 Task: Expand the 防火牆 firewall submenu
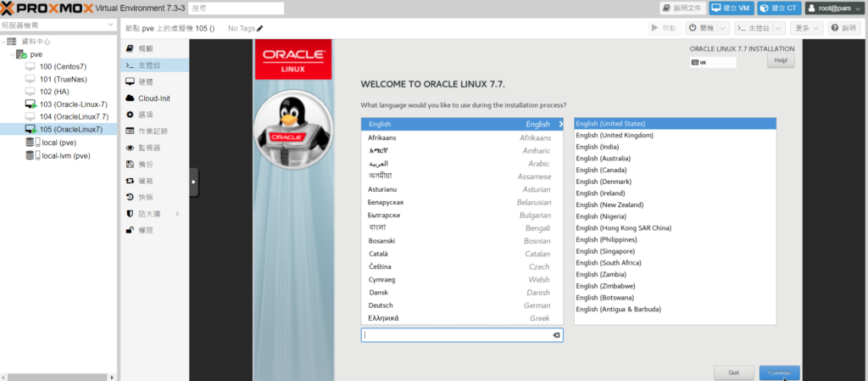coord(176,214)
